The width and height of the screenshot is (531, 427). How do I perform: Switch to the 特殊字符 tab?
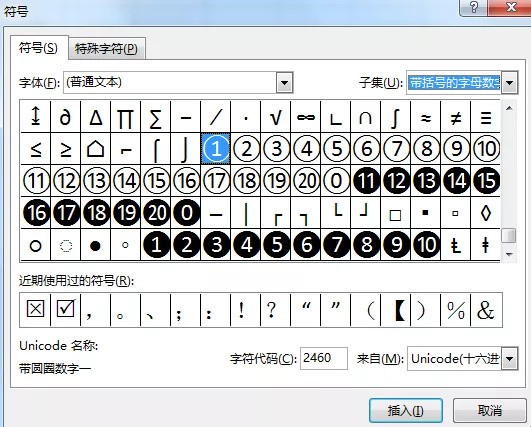coord(106,49)
